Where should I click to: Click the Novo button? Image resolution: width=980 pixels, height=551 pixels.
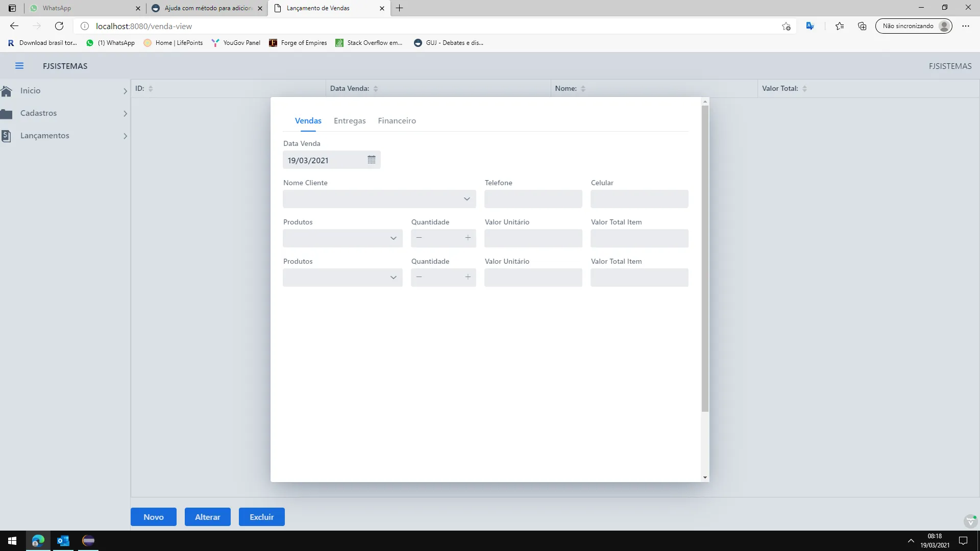(x=153, y=517)
